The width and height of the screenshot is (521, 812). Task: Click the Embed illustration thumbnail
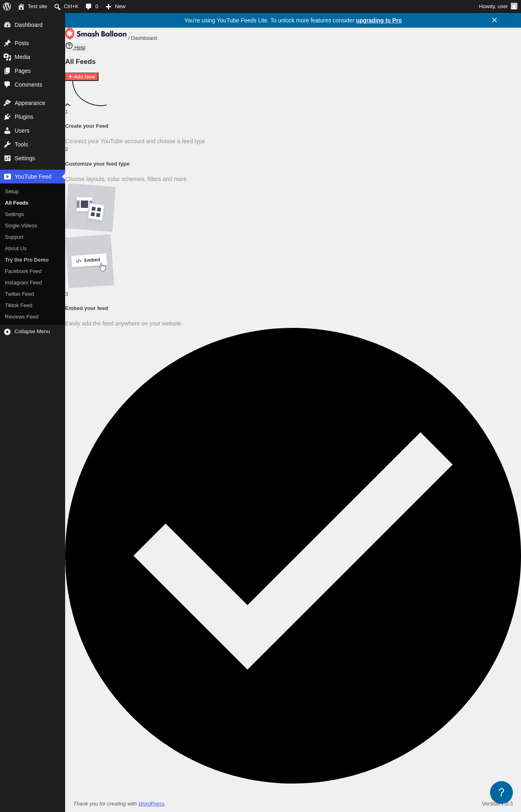click(x=90, y=261)
